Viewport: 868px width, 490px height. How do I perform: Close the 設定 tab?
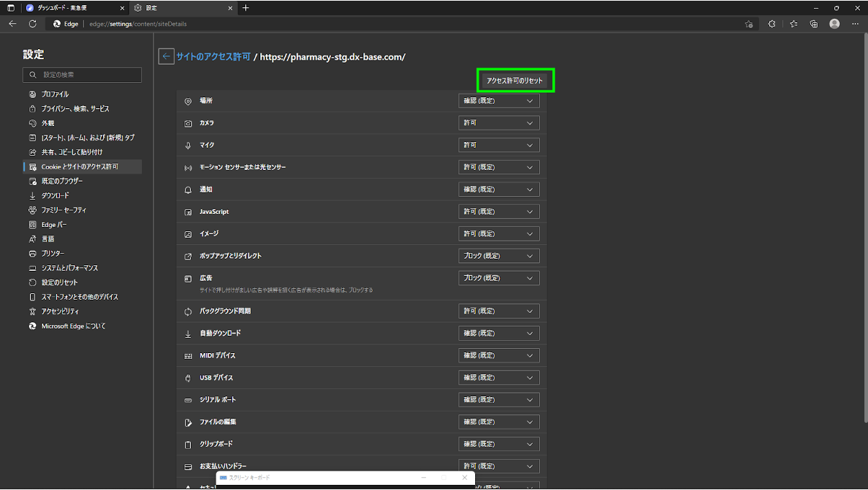(x=230, y=8)
